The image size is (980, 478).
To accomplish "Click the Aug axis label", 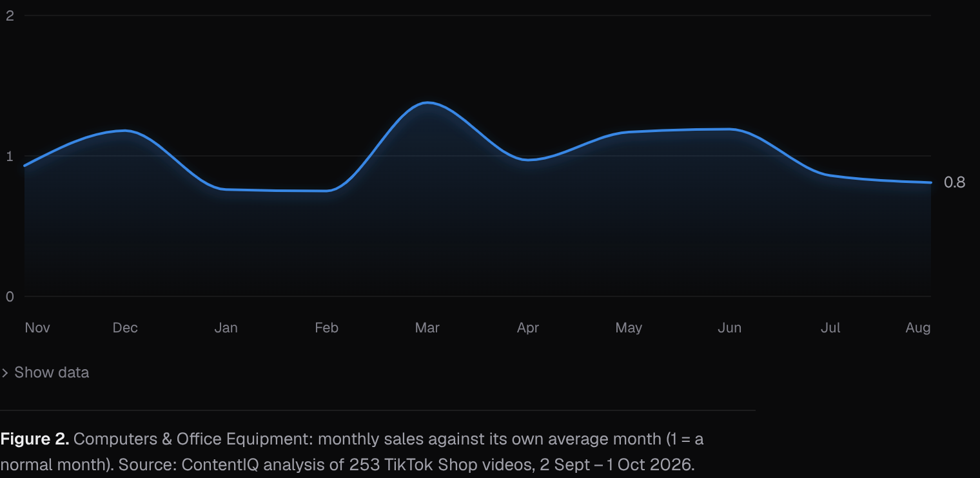I will tap(918, 328).
